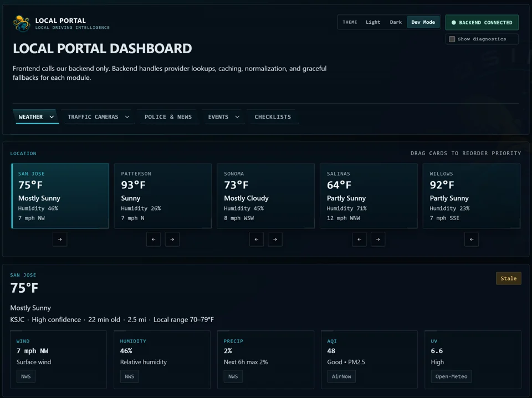Move Willows card left with arrow
Viewport: 532px width, 398px height.
pyautogui.click(x=472, y=239)
